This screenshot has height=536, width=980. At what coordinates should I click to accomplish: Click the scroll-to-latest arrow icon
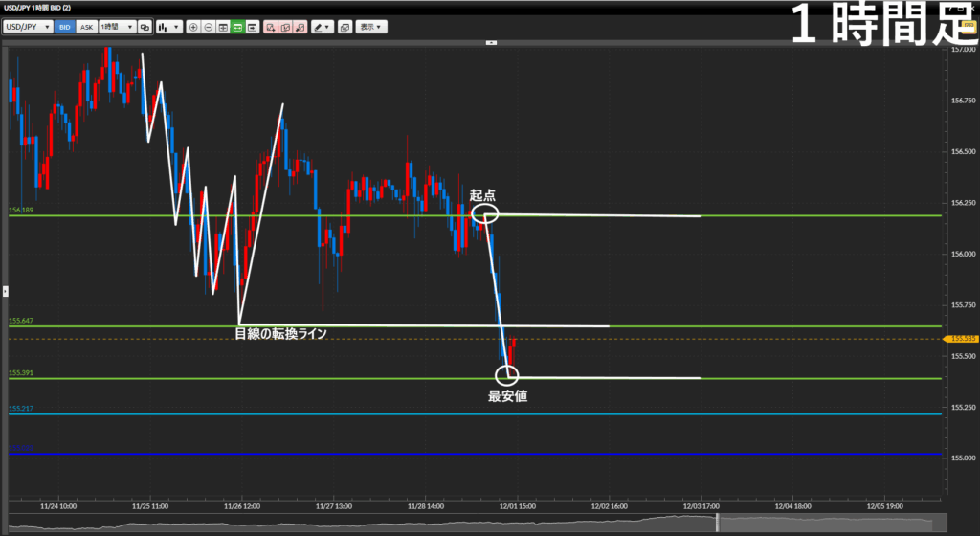point(252,27)
